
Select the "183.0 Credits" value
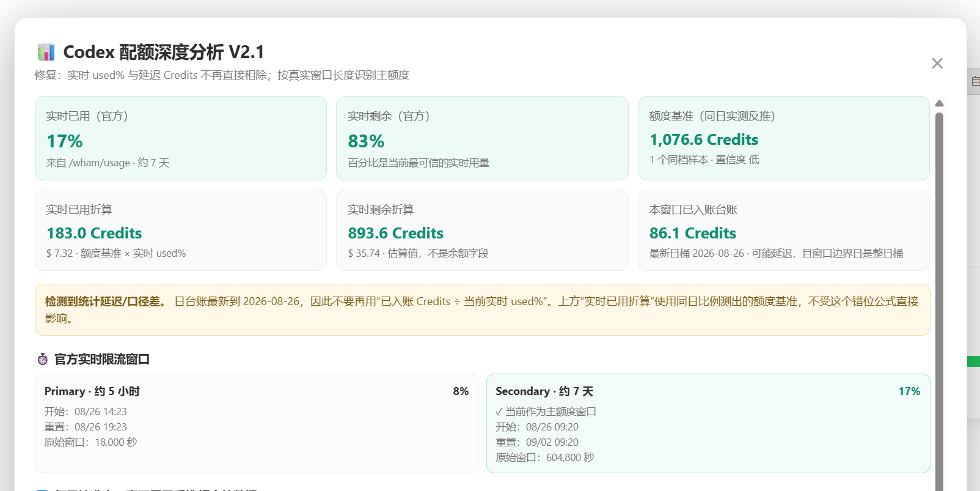point(94,233)
